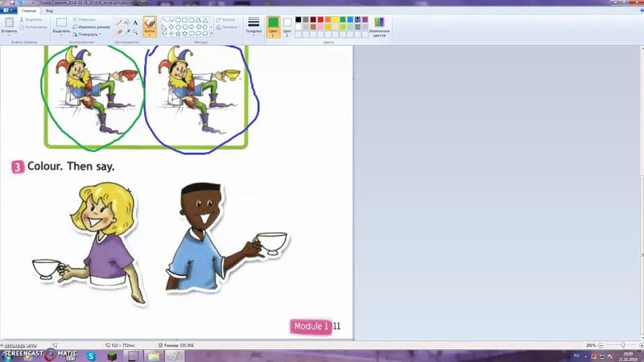644x362 pixels.
Task: Open Minecraft from the taskbar
Action: tap(112, 356)
